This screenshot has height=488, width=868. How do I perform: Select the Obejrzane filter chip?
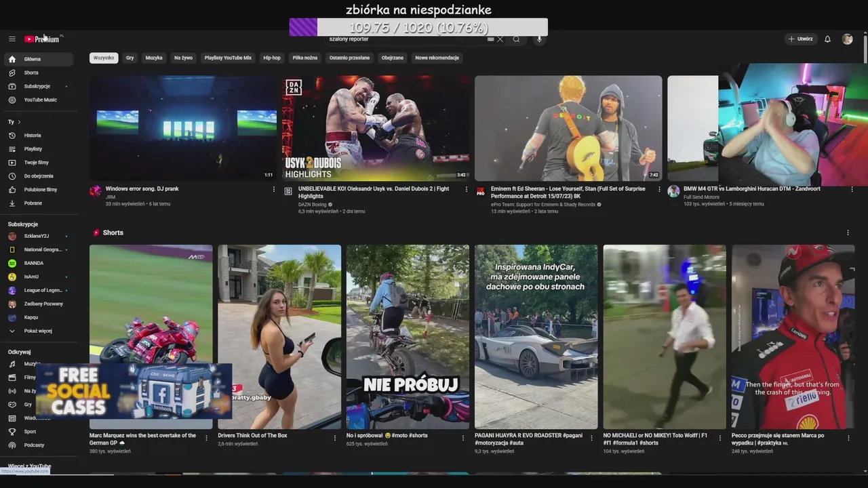tap(392, 58)
